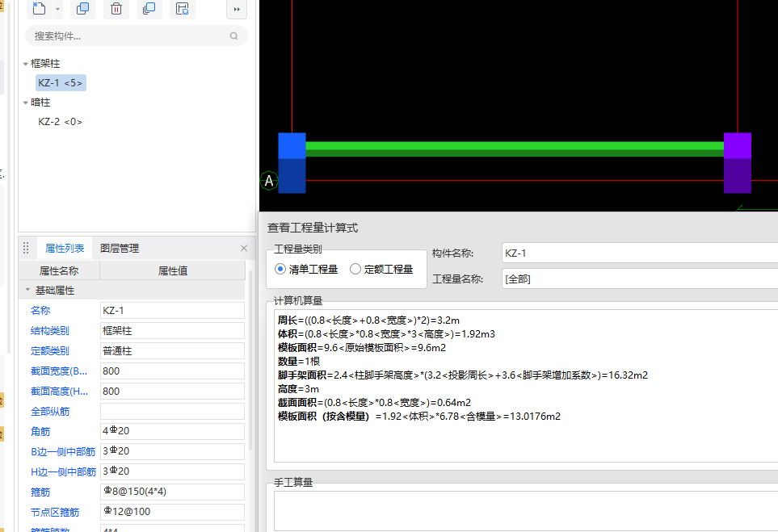Edit the 结构类别 value 框架柱
Viewport: 778px width, 532px height.
pos(172,331)
